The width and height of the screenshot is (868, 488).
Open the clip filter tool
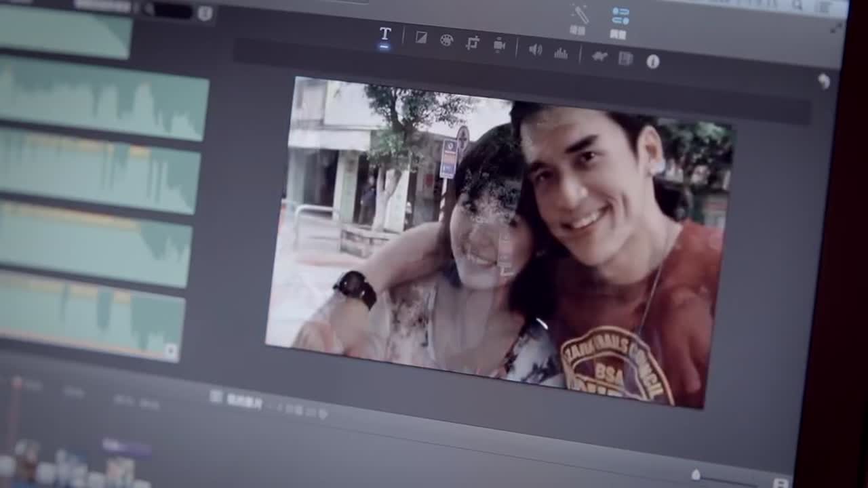(625, 59)
